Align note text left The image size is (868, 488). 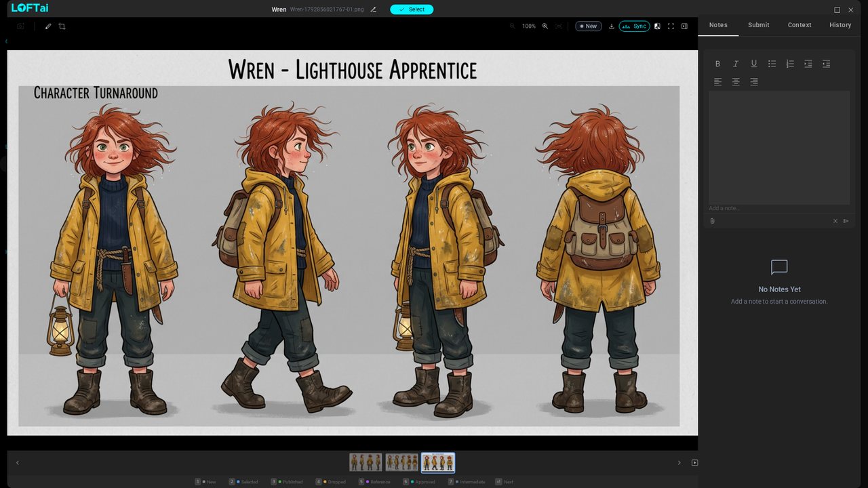(x=717, y=82)
